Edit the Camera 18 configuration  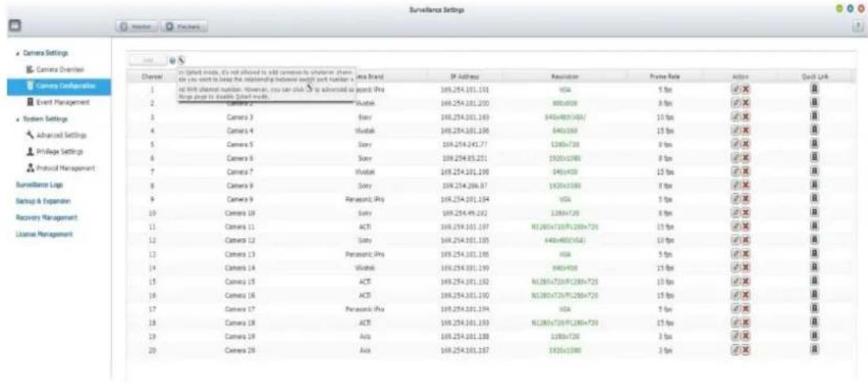tap(736, 323)
